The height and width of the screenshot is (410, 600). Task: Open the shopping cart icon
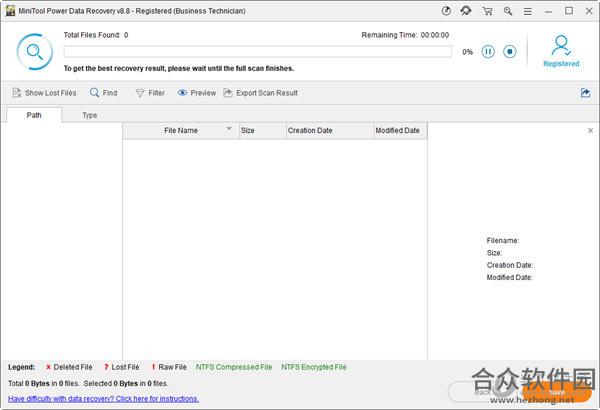488,11
